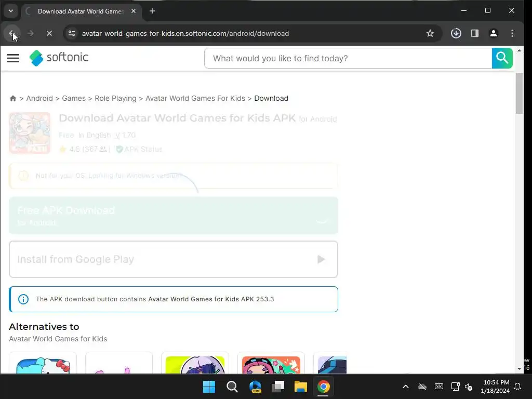Image resolution: width=532 pixels, height=399 pixels.
Task: Open the Role Playing breadcrumb link
Action: pos(115,98)
